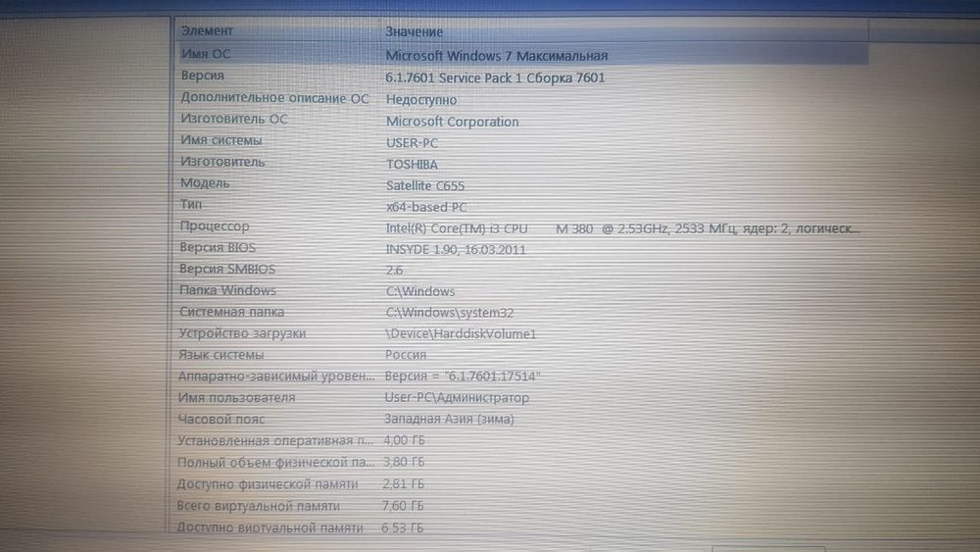Click the 2,81 ГБ value
The image size is (980, 552).
(x=403, y=484)
